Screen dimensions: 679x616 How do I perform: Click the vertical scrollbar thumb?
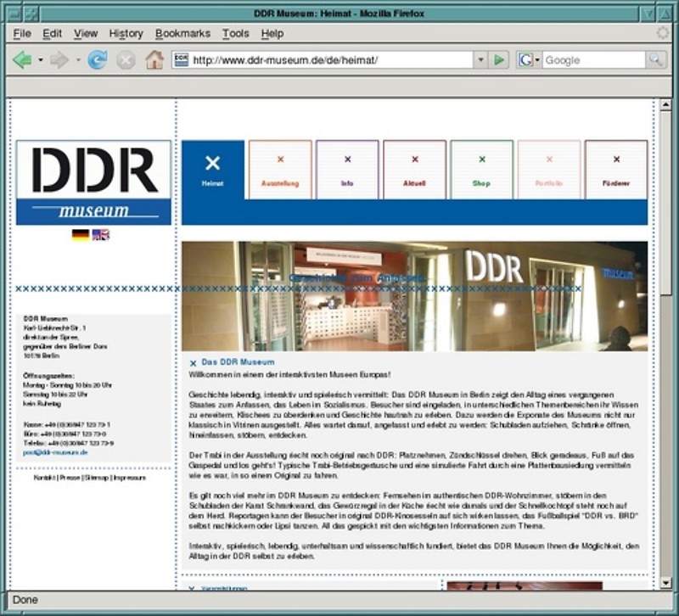coord(665,203)
